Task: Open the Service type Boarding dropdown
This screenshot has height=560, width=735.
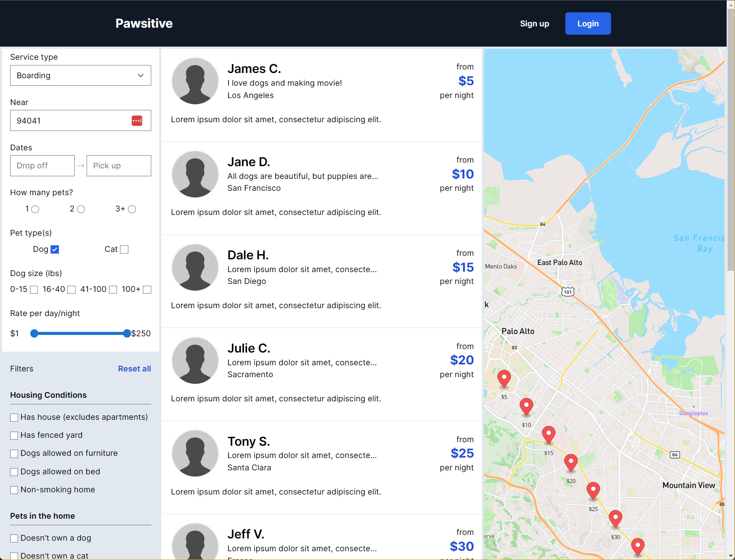Action: point(80,76)
